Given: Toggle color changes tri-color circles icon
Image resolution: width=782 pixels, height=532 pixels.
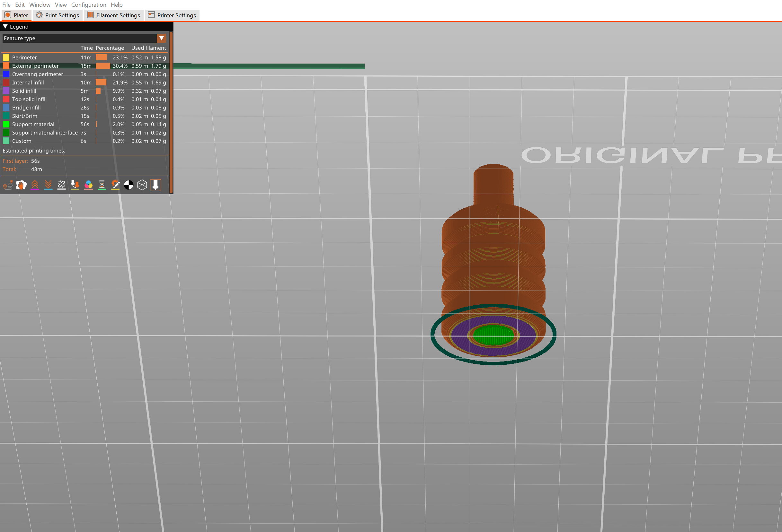Looking at the screenshot, I should [88, 185].
